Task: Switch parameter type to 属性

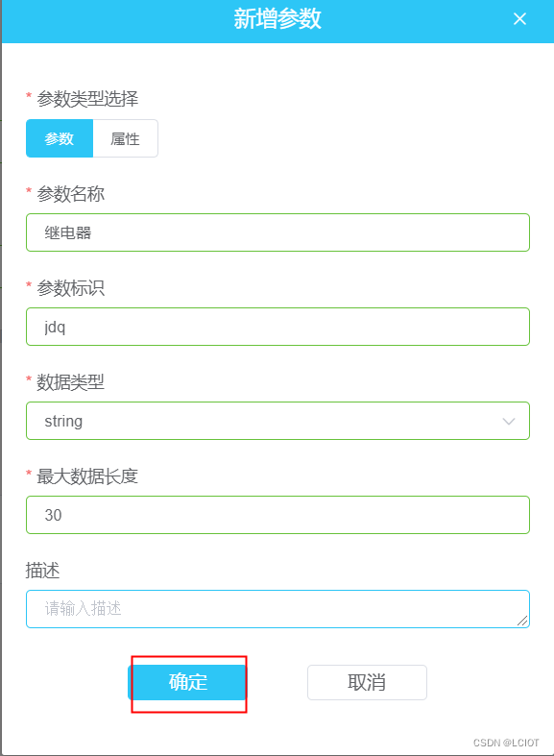Action: [125, 138]
